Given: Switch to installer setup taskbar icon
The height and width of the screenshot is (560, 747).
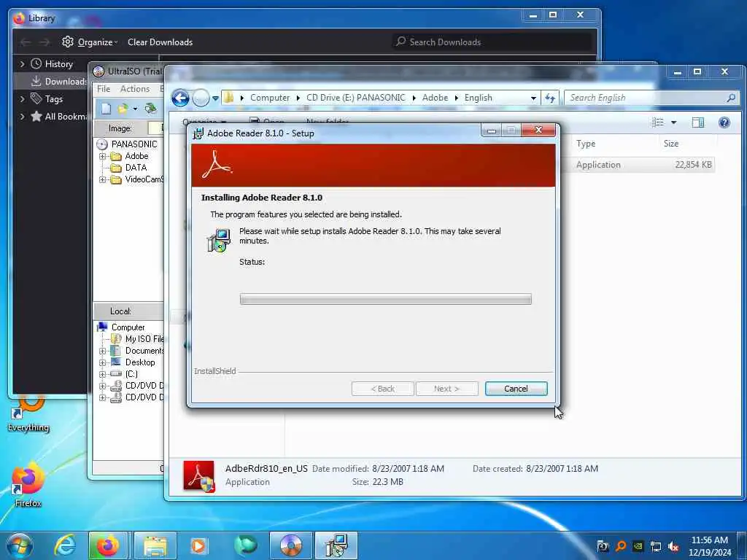Looking at the screenshot, I should [x=336, y=545].
